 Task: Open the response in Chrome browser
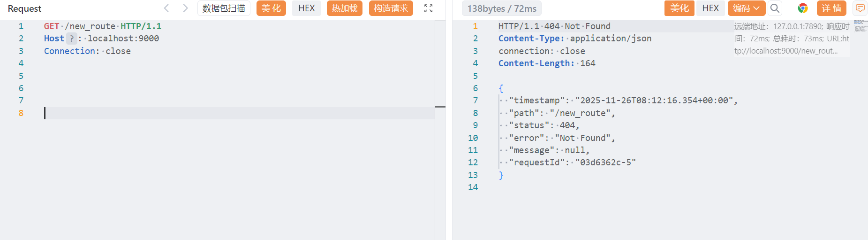(x=803, y=8)
